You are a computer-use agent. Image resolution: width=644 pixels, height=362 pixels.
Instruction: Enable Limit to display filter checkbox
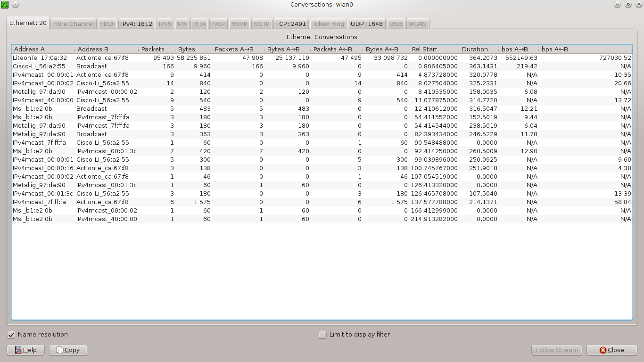coord(323,335)
